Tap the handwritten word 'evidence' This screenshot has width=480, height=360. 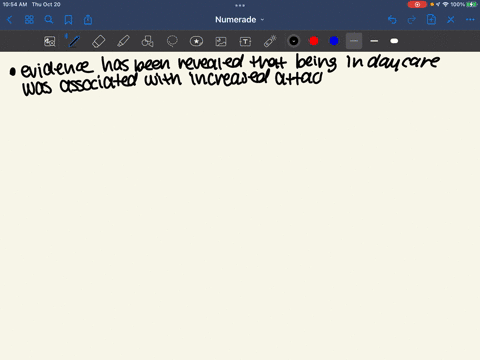[x=57, y=68]
